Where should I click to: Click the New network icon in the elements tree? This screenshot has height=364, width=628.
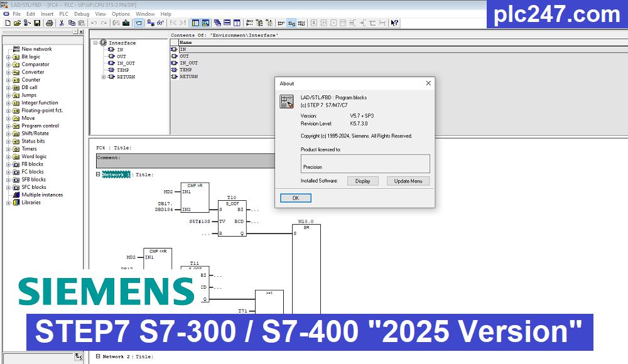pos(16,49)
